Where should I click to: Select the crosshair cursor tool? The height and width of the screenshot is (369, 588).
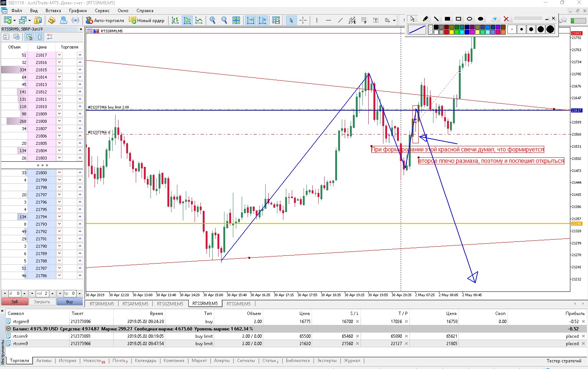(x=303, y=21)
